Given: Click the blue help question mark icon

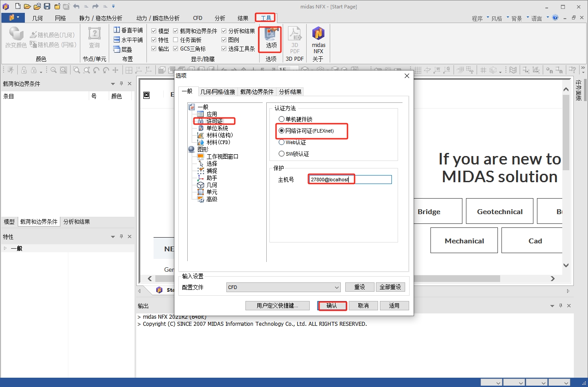Looking at the screenshot, I should tap(555, 18).
